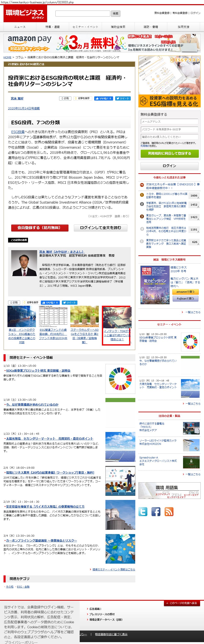Open seminar SDGs新事業プロジェクト研究 東京開催・説明会
204x644 pixels.
click(38, 370)
